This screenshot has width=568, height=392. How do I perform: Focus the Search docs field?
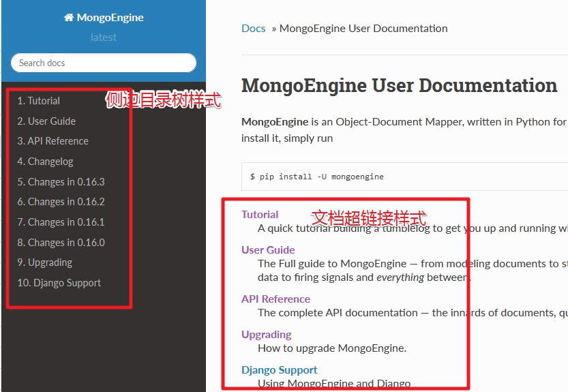click(104, 63)
